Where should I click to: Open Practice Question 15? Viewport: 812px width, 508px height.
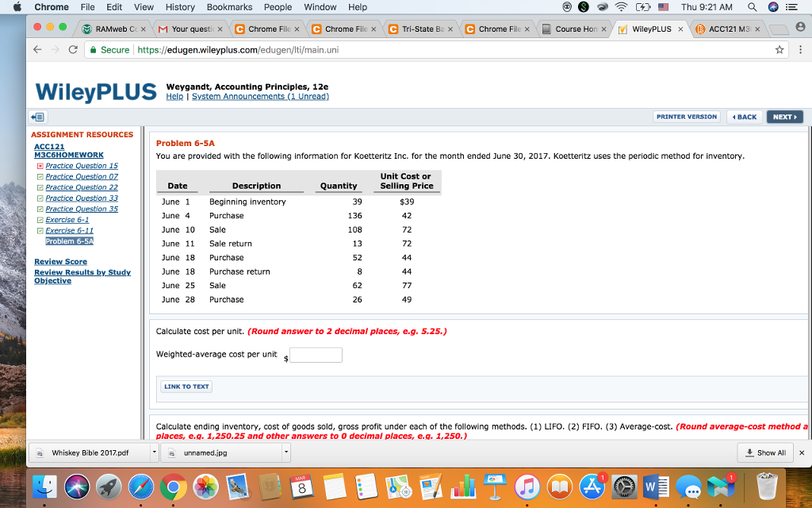coord(82,166)
